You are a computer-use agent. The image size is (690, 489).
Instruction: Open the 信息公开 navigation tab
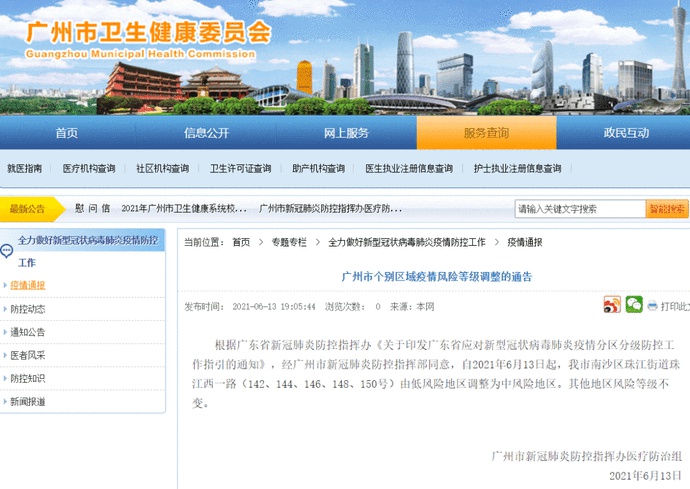coord(206,133)
